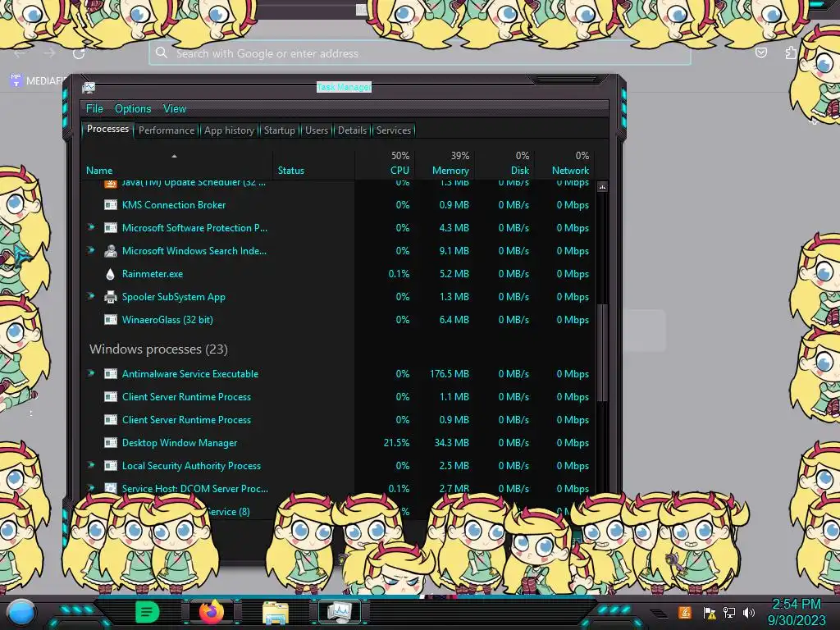Click the MEDIAFIRE bookmark in Firefox

(38, 81)
